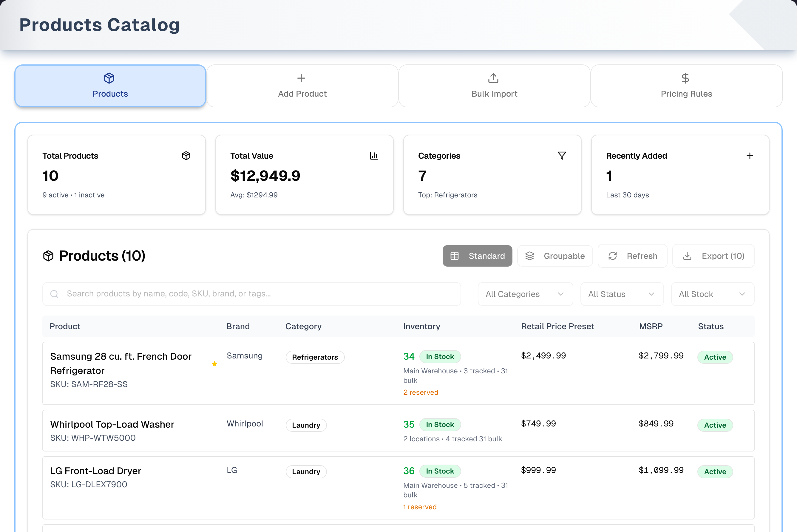Open the All Categories dropdown
Screen dimensions: 797x532
[525, 294]
